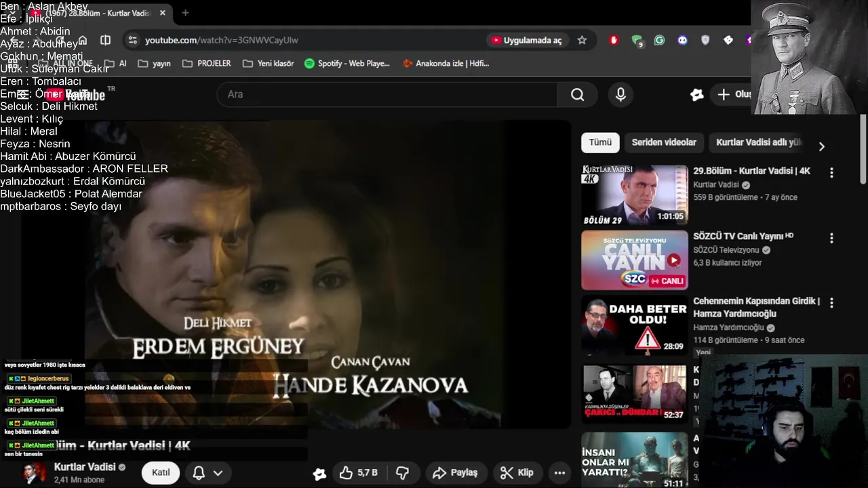The image size is (868, 488).
Task: Open the Grammarly extension icon
Action: [659, 40]
